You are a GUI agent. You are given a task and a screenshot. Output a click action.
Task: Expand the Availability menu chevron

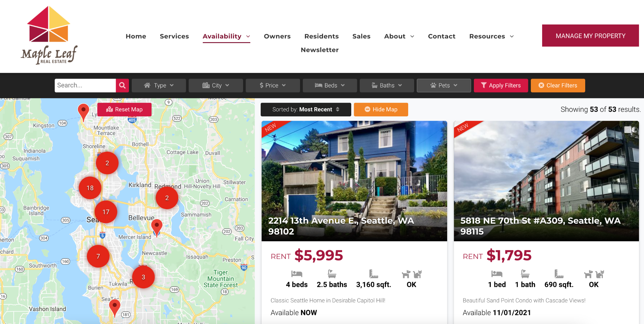click(x=248, y=36)
